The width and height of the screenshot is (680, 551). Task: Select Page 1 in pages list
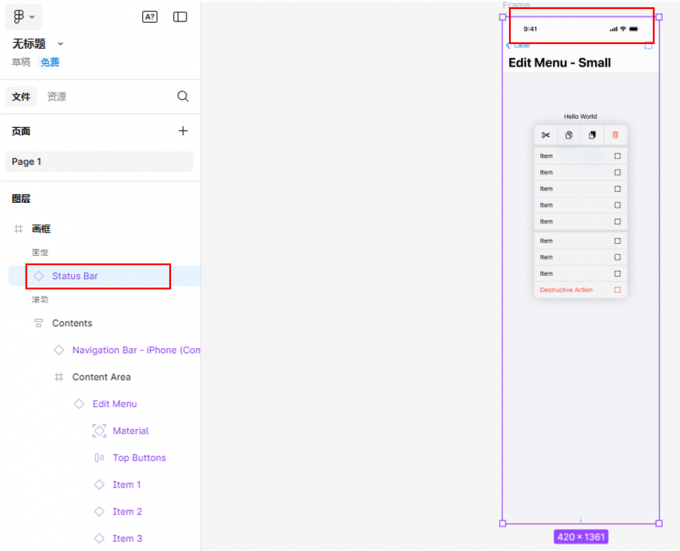point(99,162)
